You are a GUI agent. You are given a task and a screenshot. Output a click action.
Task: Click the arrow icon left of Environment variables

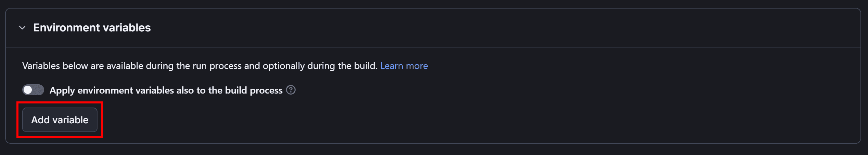(x=22, y=28)
